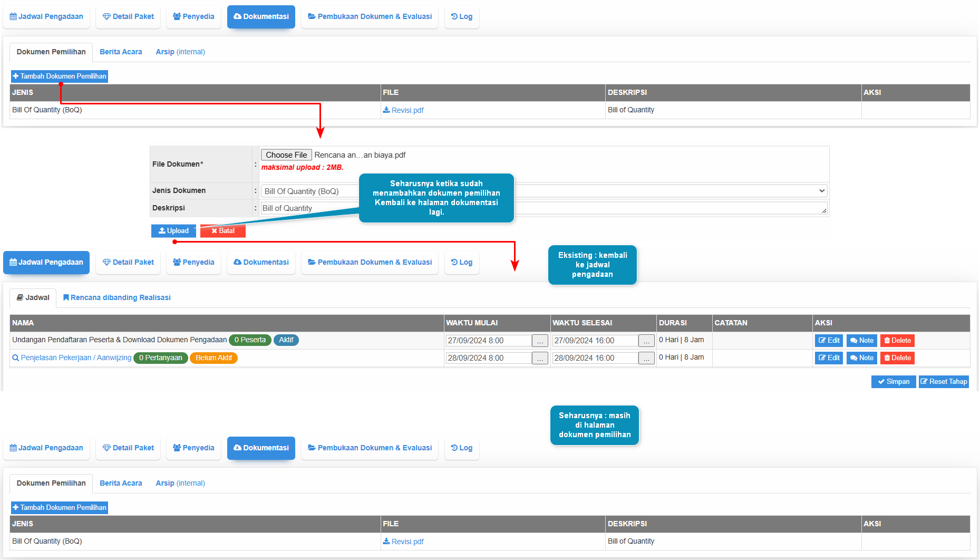
Task: Click the calendar icon of Jadwal Pengadaan in the topmost nav bar
Action: [x=13, y=16]
